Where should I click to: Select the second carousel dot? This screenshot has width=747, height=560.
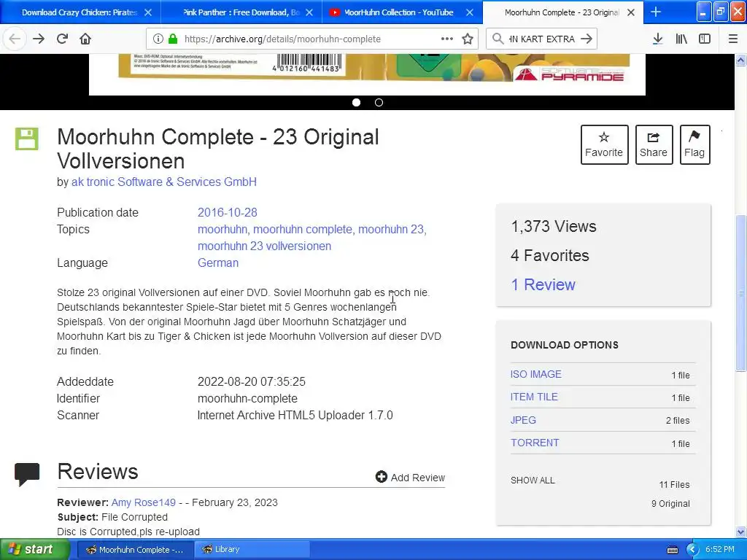pos(379,102)
